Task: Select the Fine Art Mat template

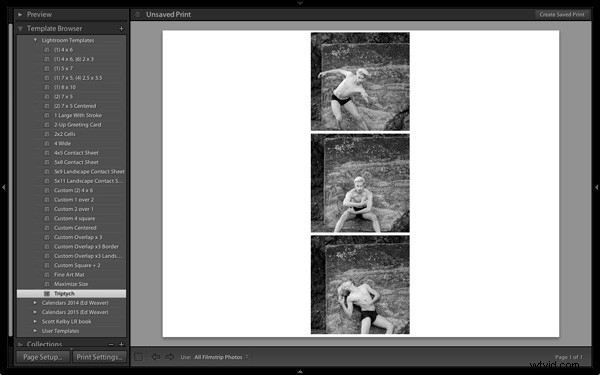Action: pos(71,275)
